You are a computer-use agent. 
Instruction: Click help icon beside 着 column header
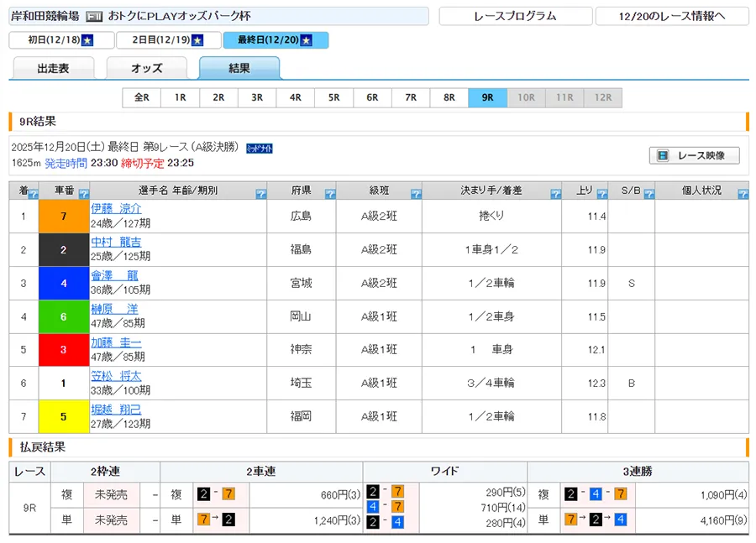coord(33,194)
